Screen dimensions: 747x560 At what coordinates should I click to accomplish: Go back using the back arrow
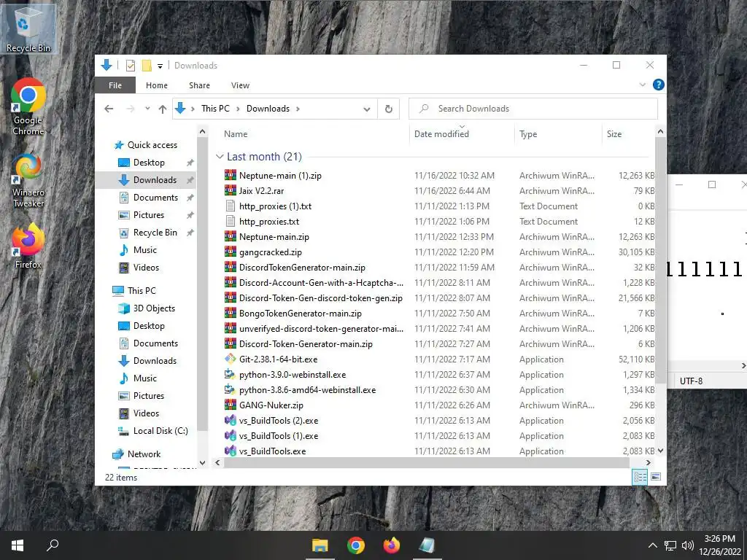pyautogui.click(x=109, y=109)
